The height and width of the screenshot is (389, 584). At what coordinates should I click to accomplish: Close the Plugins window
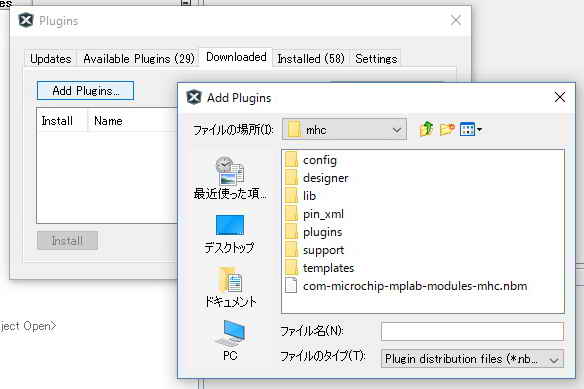tap(456, 20)
